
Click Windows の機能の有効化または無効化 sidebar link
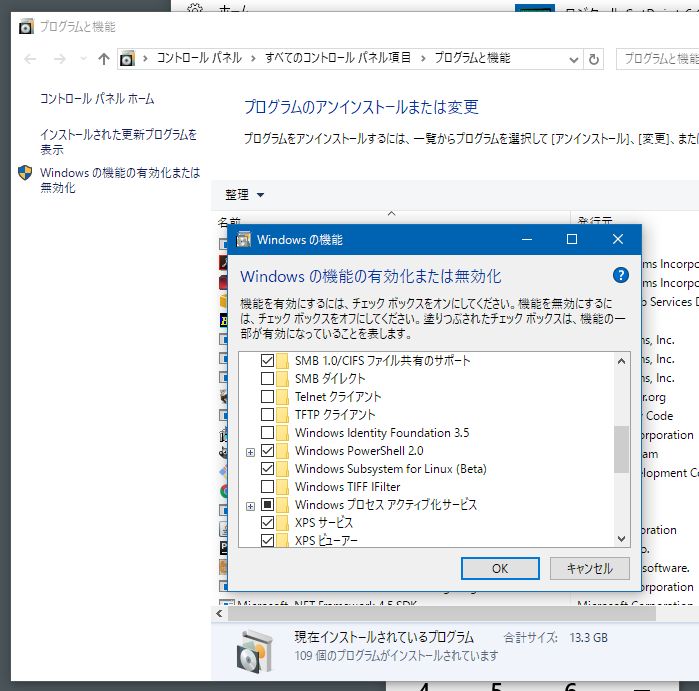pyautogui.click(x=120, y=180)
